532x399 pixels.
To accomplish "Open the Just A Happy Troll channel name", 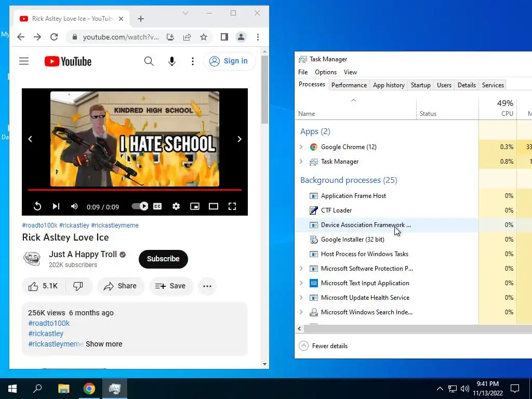I will point(83,255).
